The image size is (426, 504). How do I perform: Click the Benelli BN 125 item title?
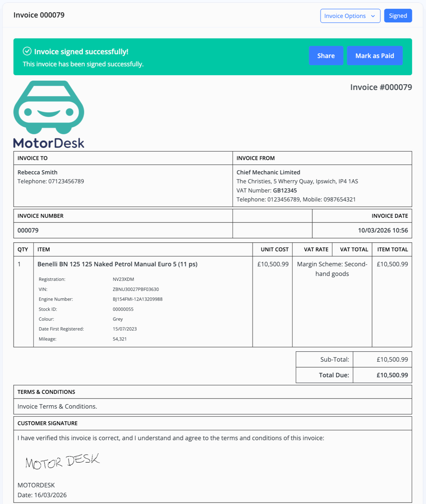pos(117,264)
